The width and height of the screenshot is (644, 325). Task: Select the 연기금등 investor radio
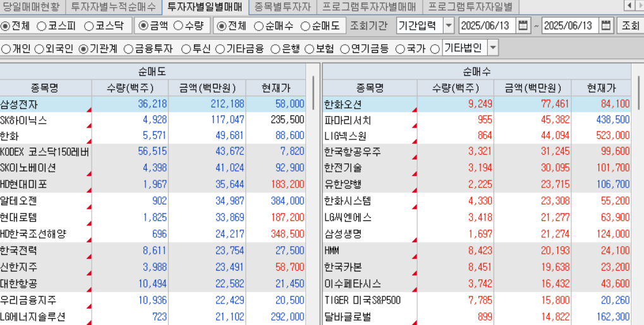click(344, 49)
